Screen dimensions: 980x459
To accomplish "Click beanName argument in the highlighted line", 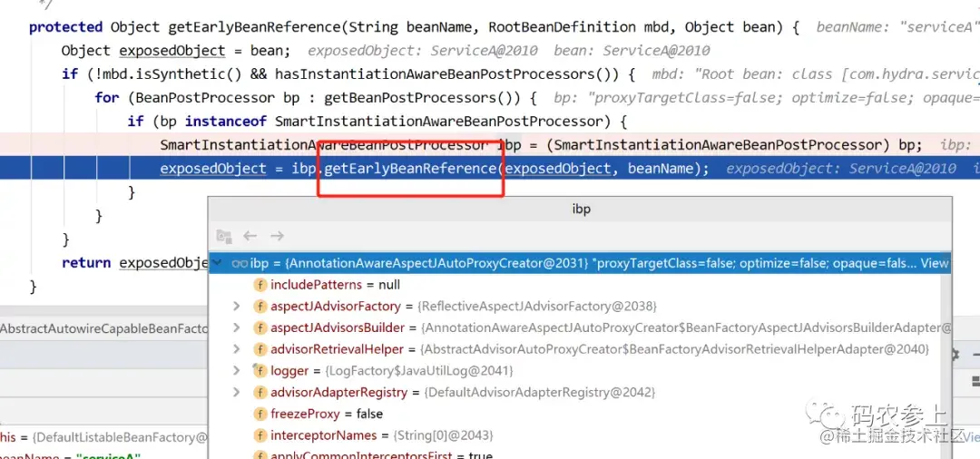I will (660, 169).
